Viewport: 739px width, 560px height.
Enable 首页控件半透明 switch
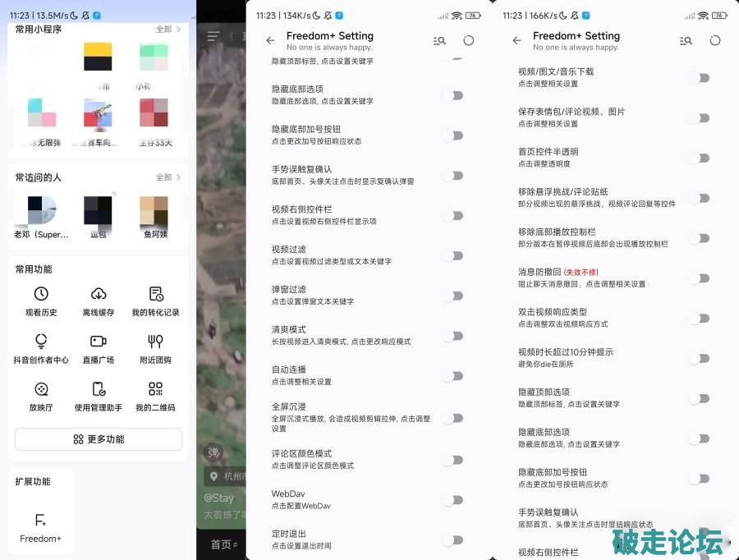point(700,158)
